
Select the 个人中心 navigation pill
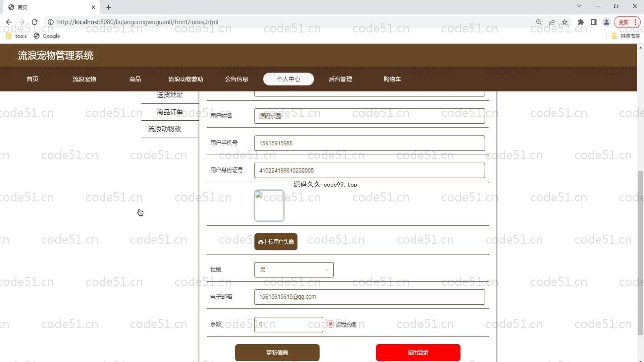(x=288, y=79)
